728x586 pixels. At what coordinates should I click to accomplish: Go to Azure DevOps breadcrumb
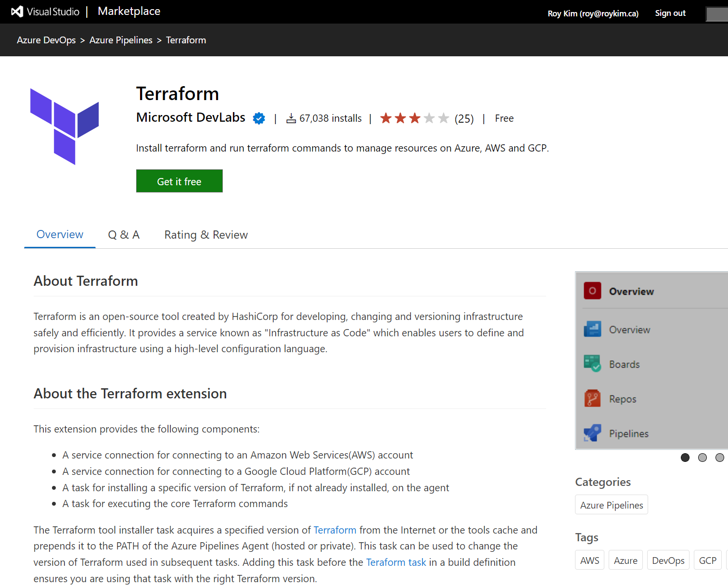point(46,40)
